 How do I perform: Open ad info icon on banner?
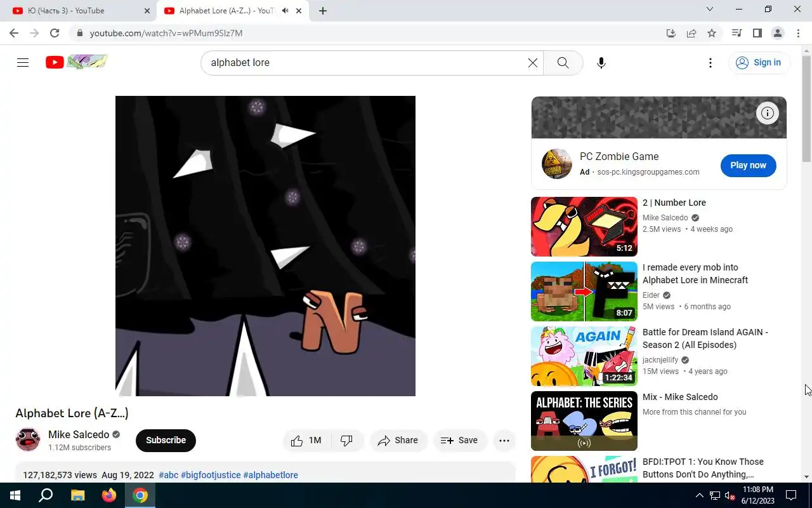coord(768,113)
